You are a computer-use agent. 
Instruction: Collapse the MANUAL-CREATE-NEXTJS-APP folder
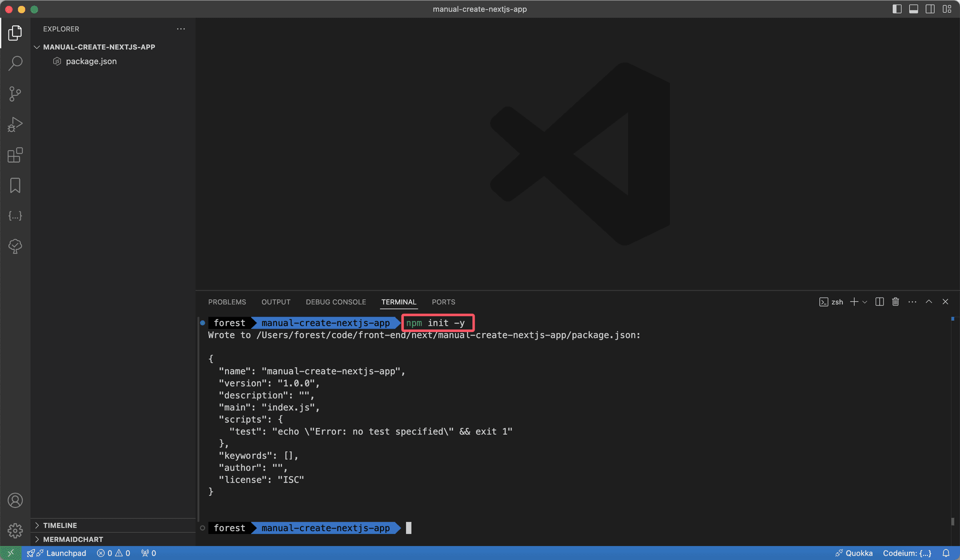coord(99,47)
